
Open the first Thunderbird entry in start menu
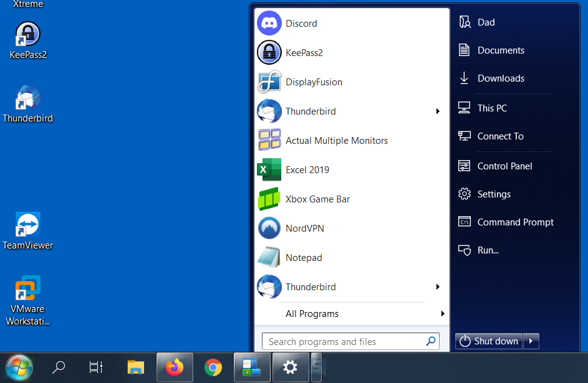tap(352, 111)
